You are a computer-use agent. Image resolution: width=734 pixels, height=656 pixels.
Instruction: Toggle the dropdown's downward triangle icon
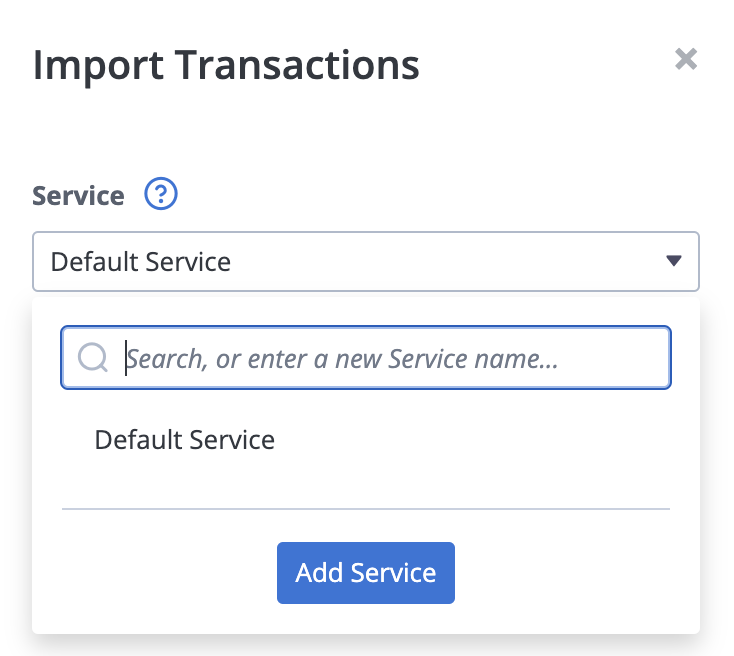pyautogui.click(x=674, y=260)
